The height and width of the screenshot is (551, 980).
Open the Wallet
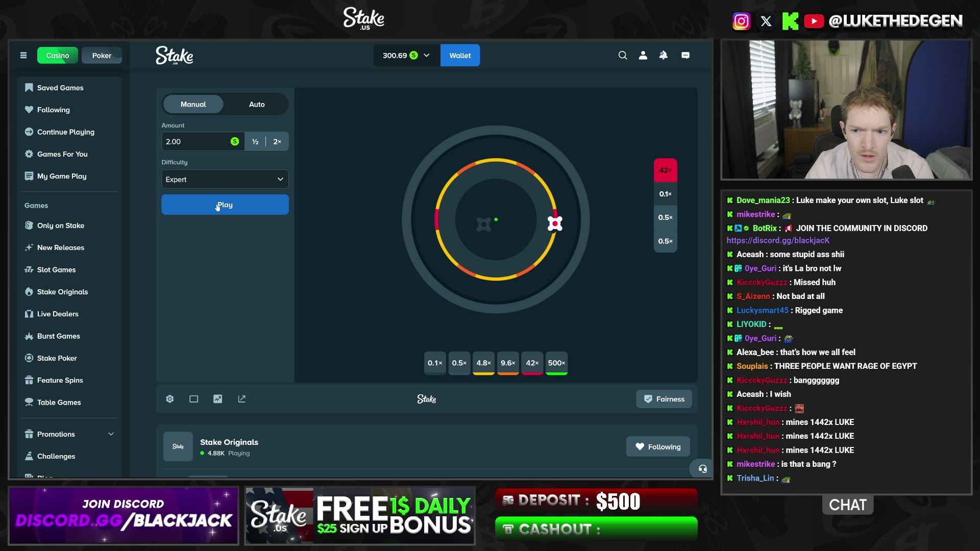click(460, 56)
